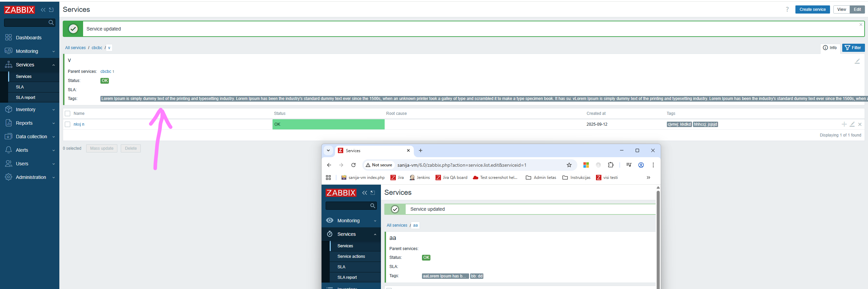
Task: Click the search magnifier in the sidebar
Action: pyautogui.click(x=51, y=23)
